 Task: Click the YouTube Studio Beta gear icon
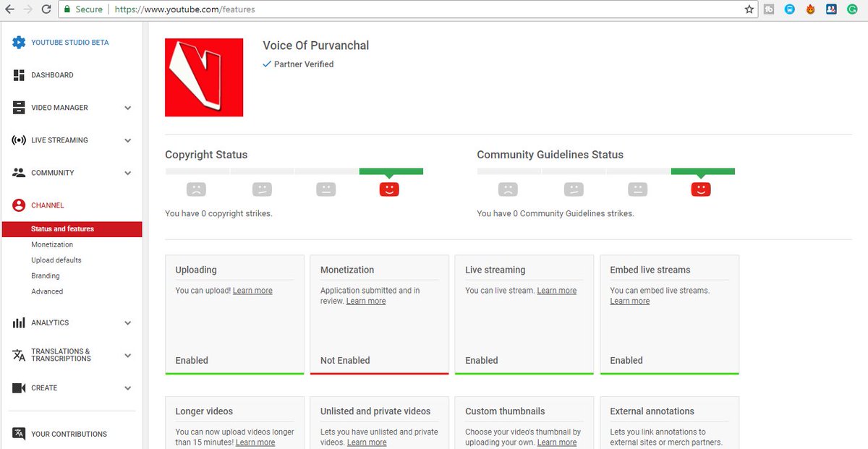tap(19, 43)
